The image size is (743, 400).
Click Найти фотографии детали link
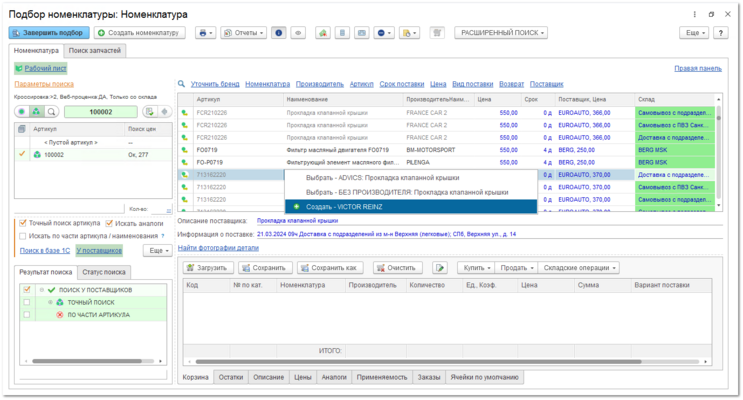(x=218, y=247)
